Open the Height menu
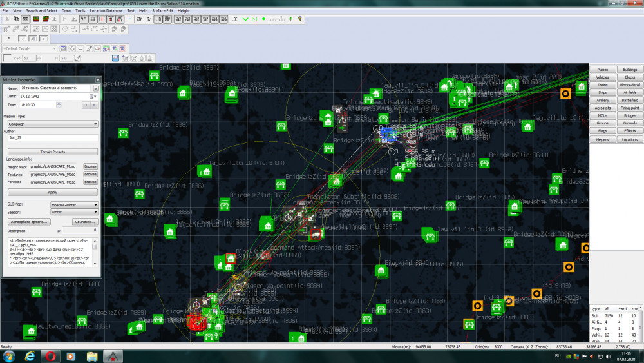The image size is (644, 363). [184, 11]
